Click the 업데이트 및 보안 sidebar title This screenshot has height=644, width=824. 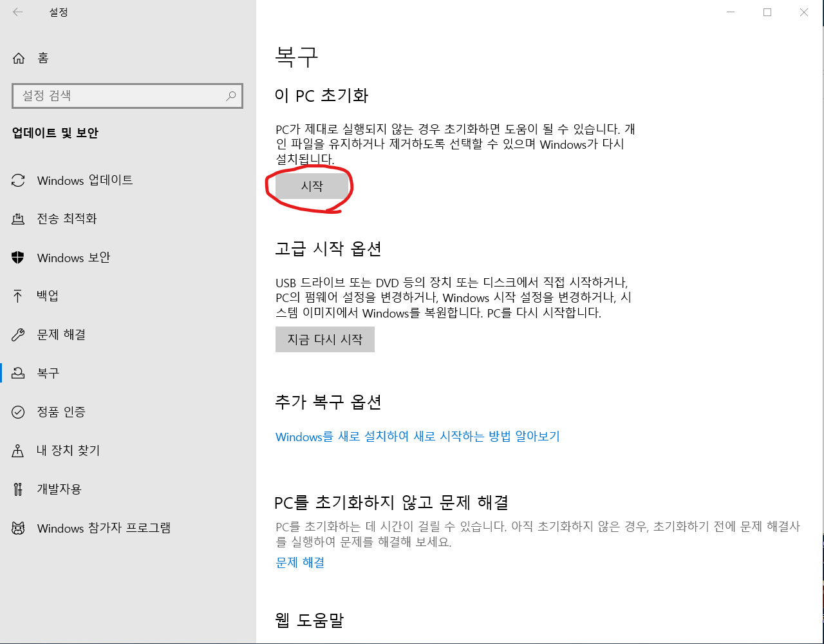(55, 133)
